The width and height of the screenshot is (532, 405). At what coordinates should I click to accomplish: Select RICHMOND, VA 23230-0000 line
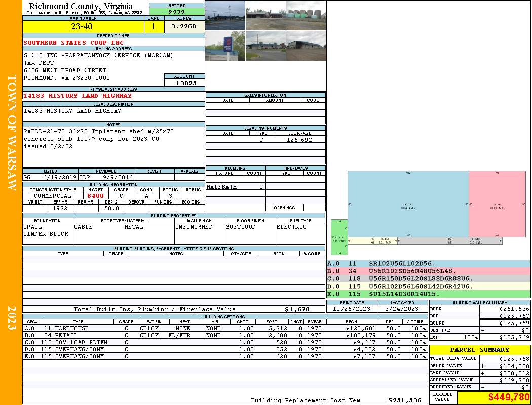(66, 78)
